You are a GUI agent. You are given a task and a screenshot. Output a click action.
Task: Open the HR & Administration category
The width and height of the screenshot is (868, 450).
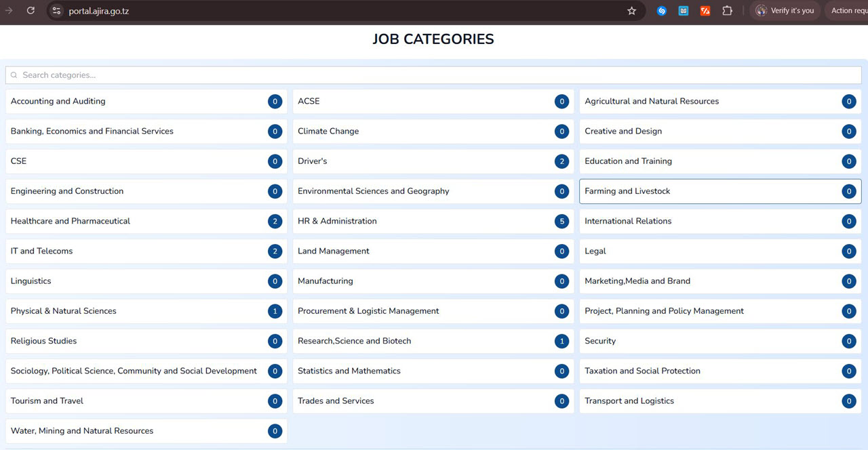pyautogui.click(x=433, y=221)
